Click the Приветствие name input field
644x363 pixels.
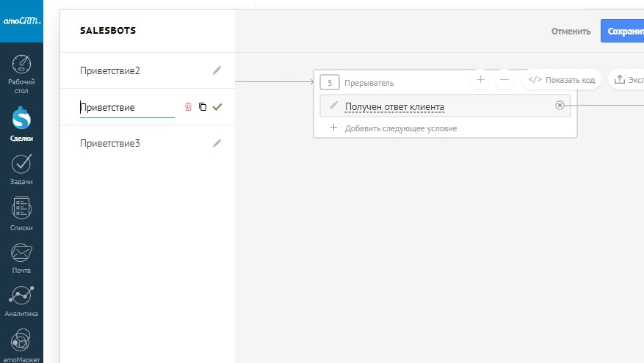126,108
